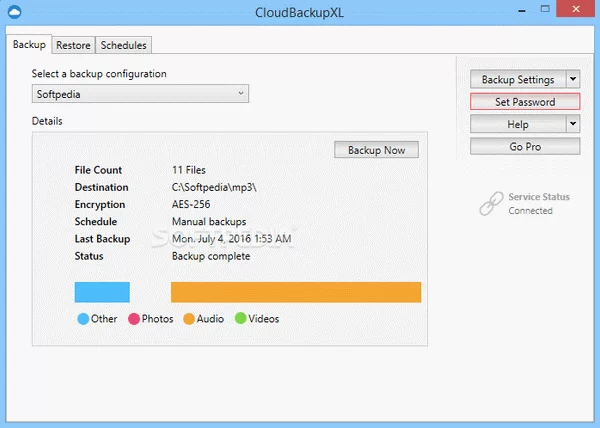Image resolution: width=600 pixels, height=428 pixels.
Task: Click the green Videos legend circle
Action: (x=240, y=319)
